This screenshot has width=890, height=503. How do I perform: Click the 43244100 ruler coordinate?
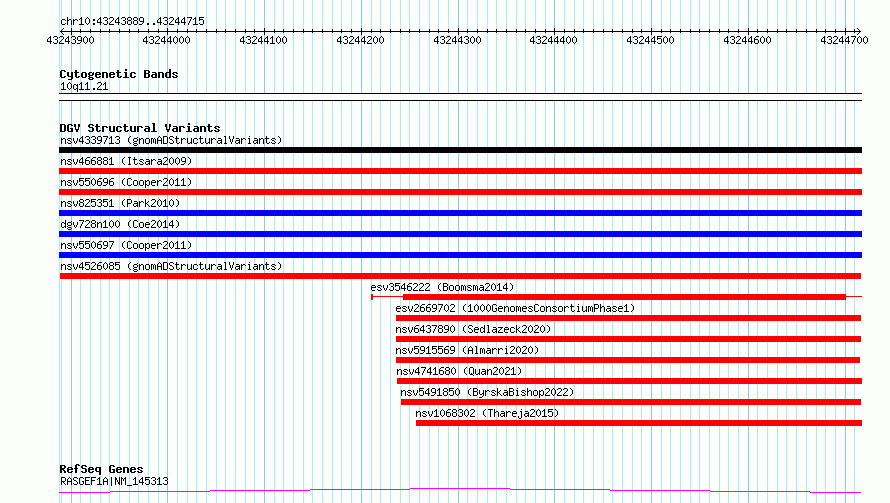pyautogui.click(x=263, y=40)
